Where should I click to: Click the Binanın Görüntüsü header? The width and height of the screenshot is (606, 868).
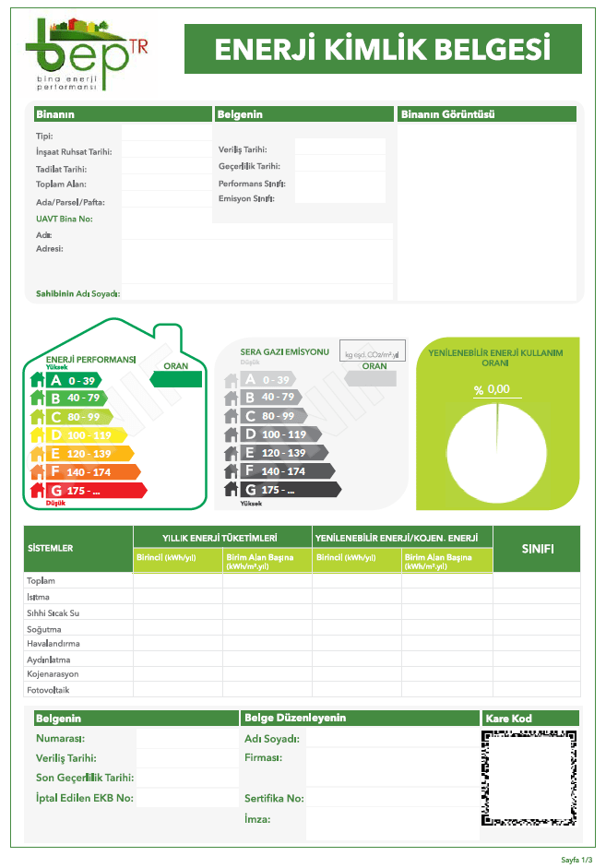click(x=487, y=114)
